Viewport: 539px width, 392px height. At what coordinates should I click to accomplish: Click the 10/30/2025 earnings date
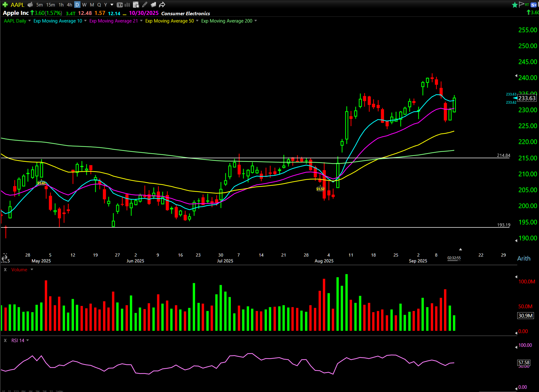(144, 13)
